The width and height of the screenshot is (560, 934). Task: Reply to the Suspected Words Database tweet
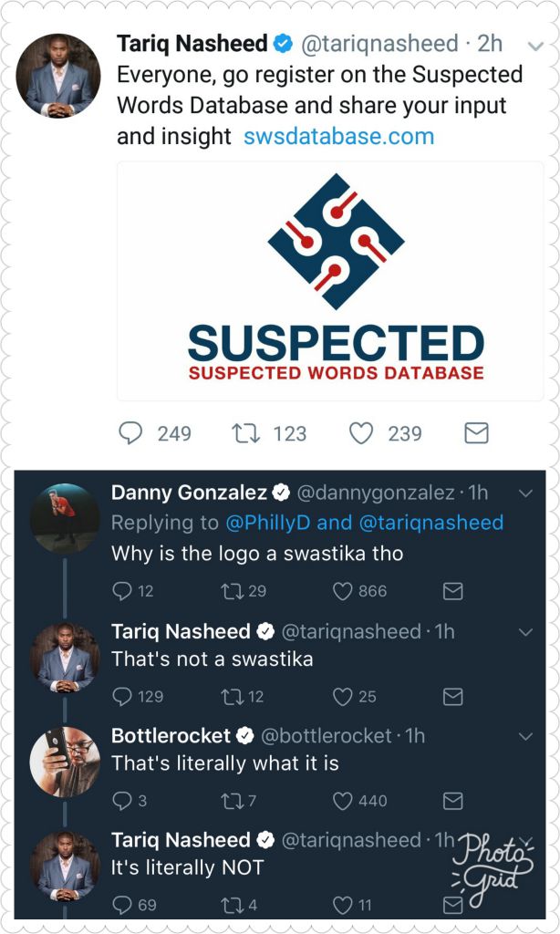pos(131,432)
